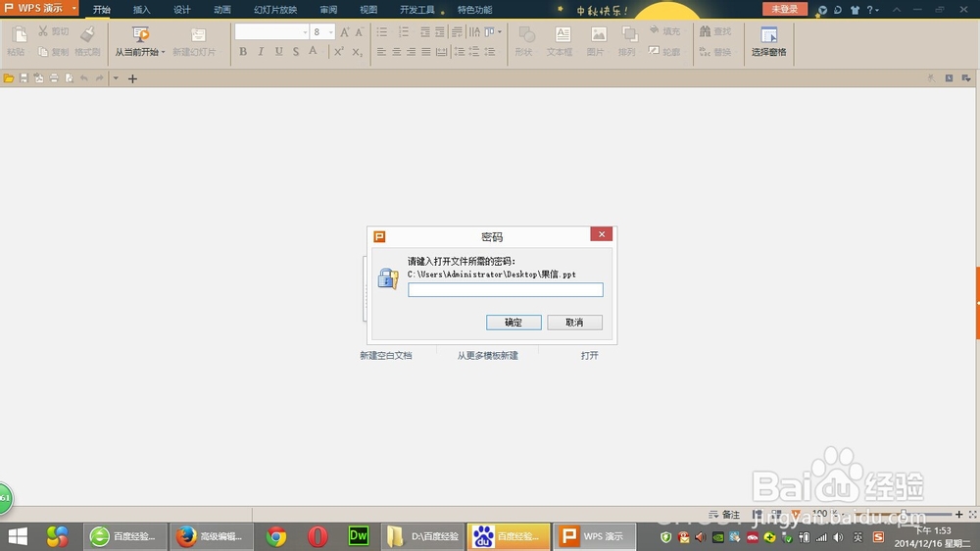Image resolution: width=980 pixels, height=551 pixels.
Task: Click the Copy icon
Action: (x=43, y=52)
